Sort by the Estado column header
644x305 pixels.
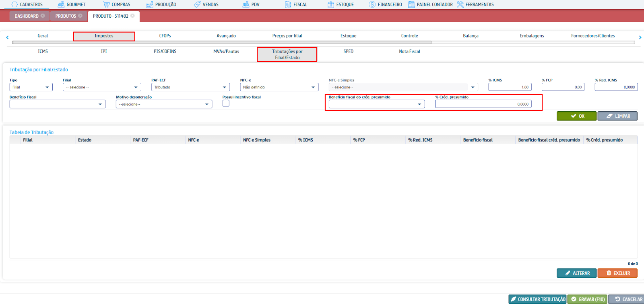[x=103, y=140]
